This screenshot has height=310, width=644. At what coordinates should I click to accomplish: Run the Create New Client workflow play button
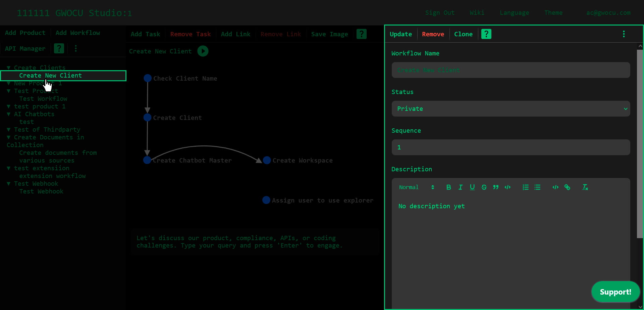click(x=203, y=51)
